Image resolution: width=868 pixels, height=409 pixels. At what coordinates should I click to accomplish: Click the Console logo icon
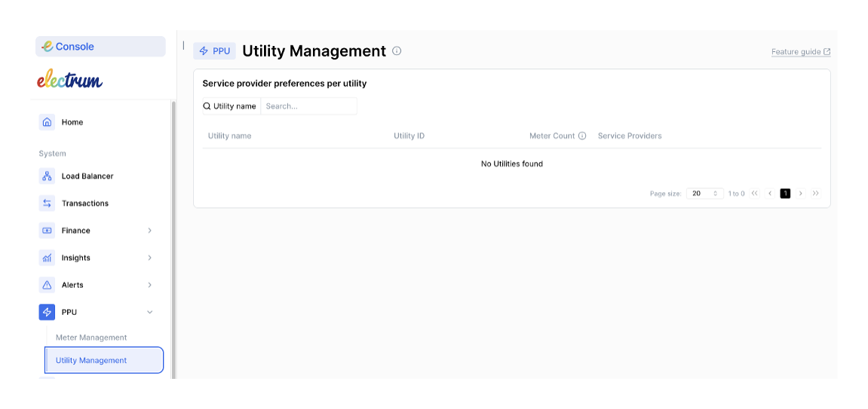click(x=48, y=47)
